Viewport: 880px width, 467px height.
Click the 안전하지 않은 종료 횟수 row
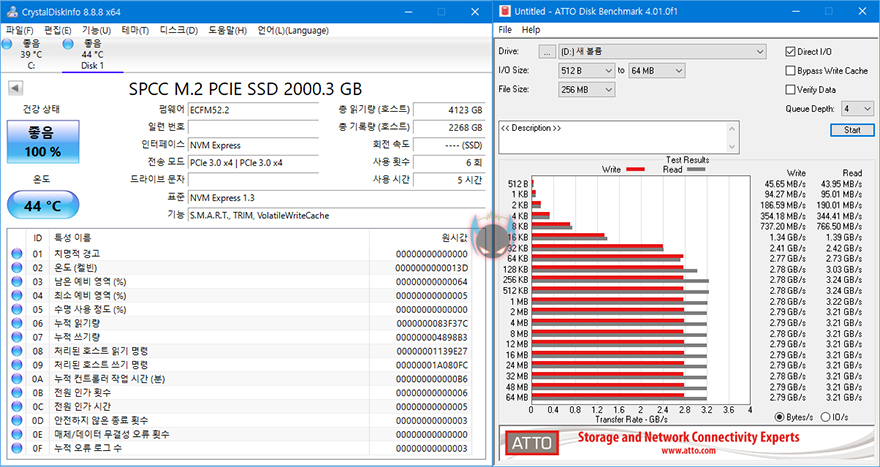tap(241, 420)
